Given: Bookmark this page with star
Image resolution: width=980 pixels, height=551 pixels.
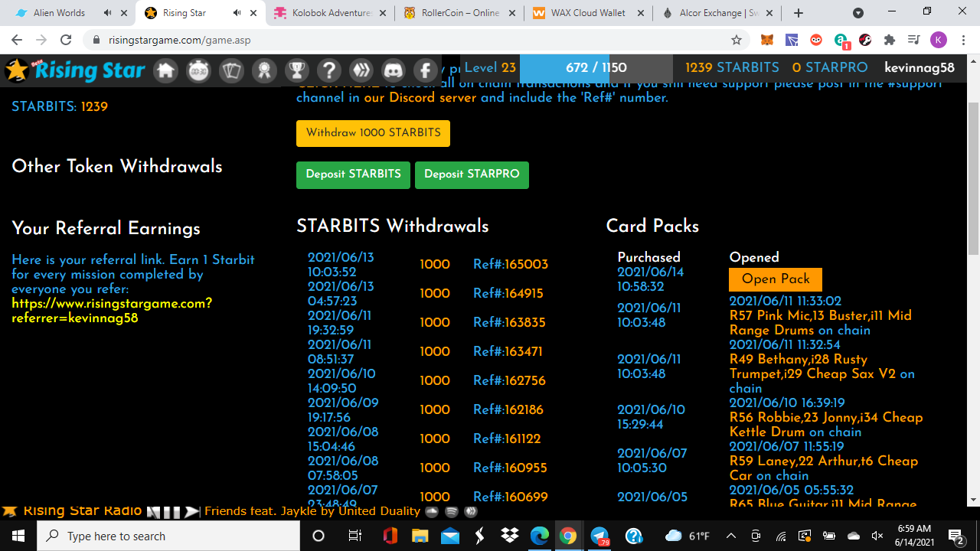Looking at the screenshot, I should [737, 40].
